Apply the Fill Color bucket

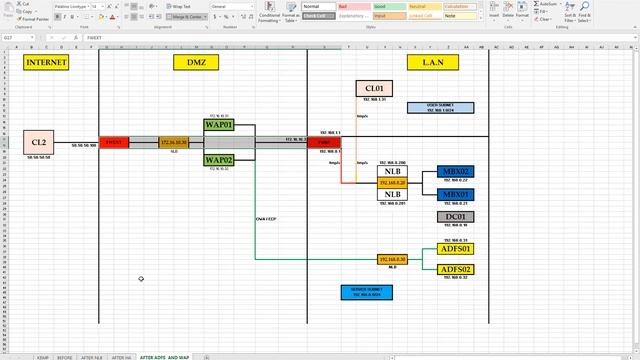[x=101, y=17]
